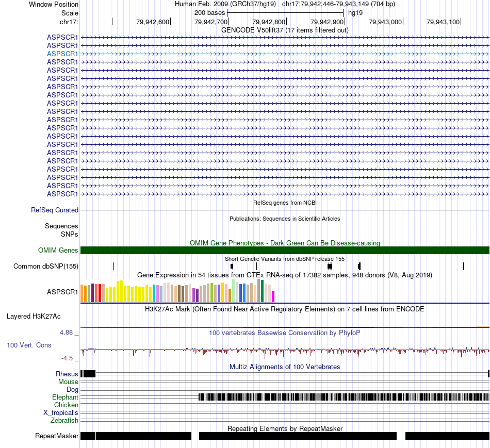Viewport: 490px width, 448px height.
Task: Click the bright red bar in GTEx chart
Action: (100, 293)
